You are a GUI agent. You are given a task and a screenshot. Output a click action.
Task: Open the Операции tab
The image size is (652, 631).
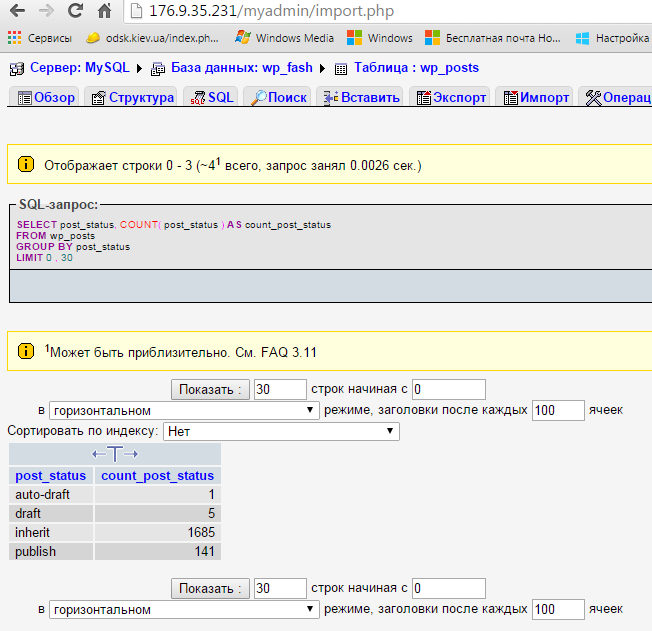point(615,97)
